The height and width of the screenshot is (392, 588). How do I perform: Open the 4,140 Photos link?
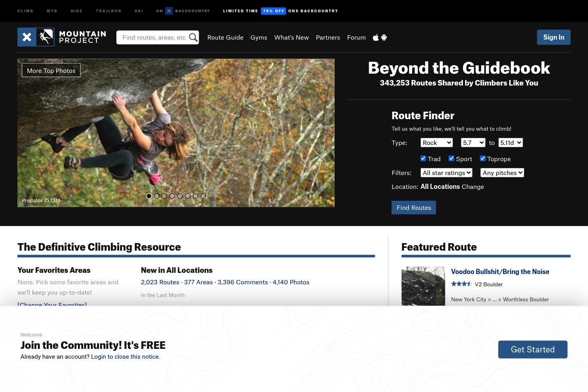291,282
